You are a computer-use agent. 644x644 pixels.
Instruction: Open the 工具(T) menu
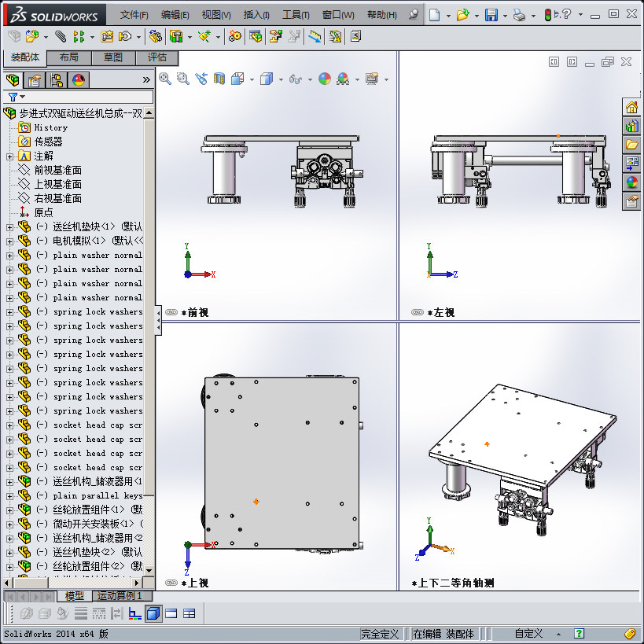[x=296, y=15]
